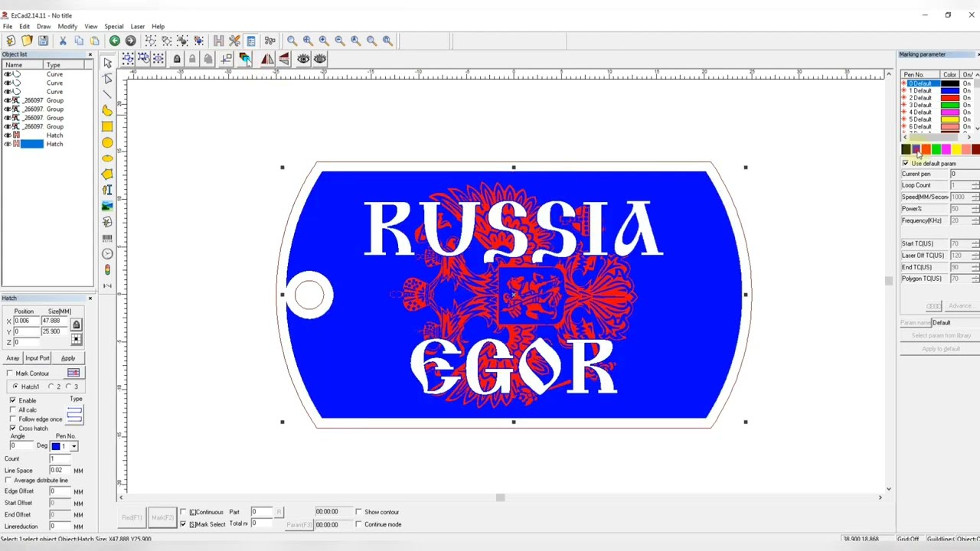The width and height of the screenshot is (980, 551).
Task: Click Select param from library button
Action: (x=941, y=336)
